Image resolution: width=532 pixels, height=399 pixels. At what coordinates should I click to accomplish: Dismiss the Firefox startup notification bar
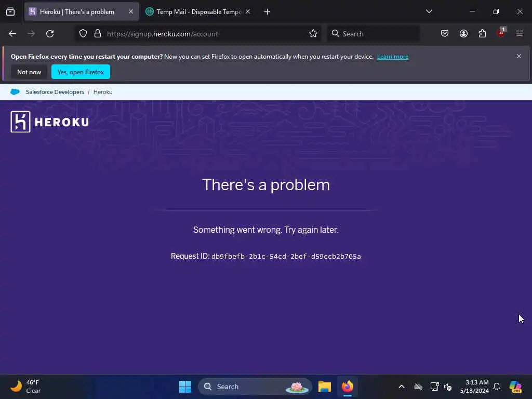click(x=519, y=56)
